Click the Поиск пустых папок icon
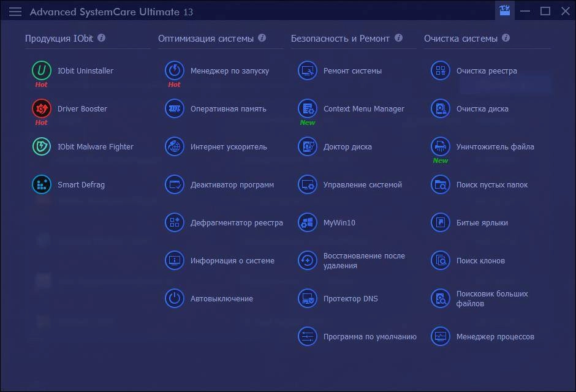This screenshot has height=392, width=576. (441, 184)
